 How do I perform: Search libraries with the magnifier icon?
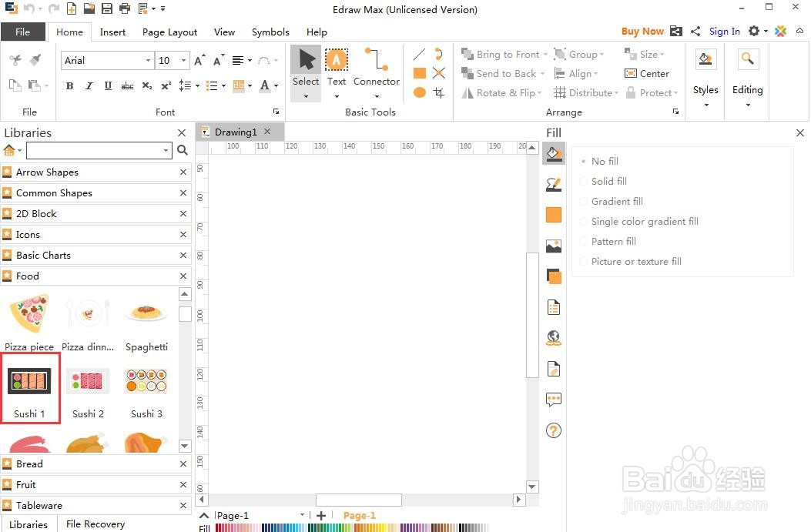click(182, 150)
